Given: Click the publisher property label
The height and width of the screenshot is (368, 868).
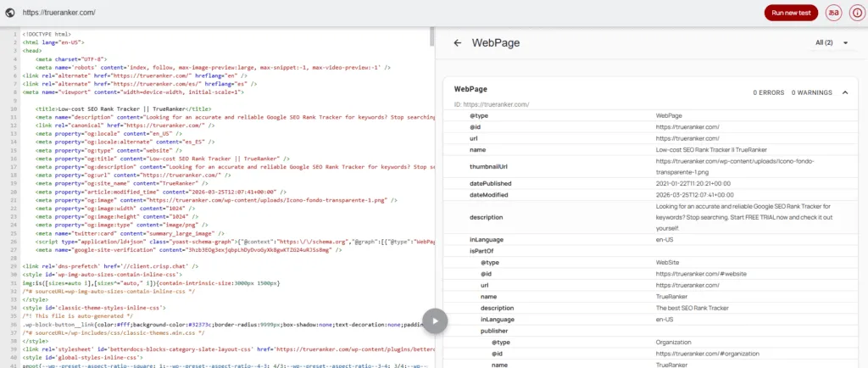Looking at the screenshot, I should 494,331.
